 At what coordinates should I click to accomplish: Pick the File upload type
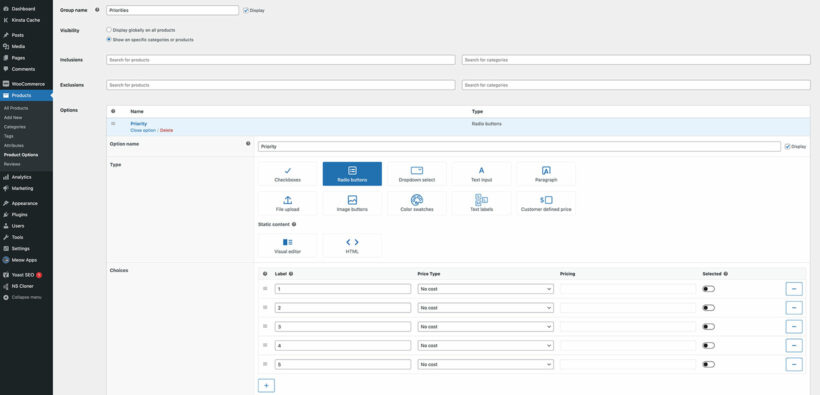click(287, 203)
